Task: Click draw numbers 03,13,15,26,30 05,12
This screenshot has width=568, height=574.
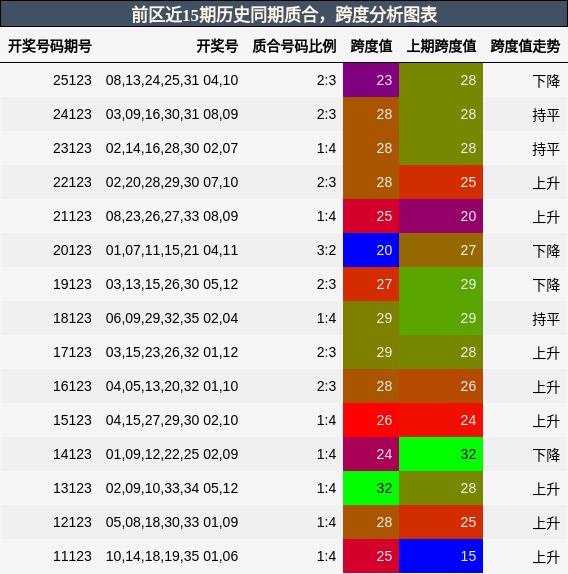Action: pos(172,284)
